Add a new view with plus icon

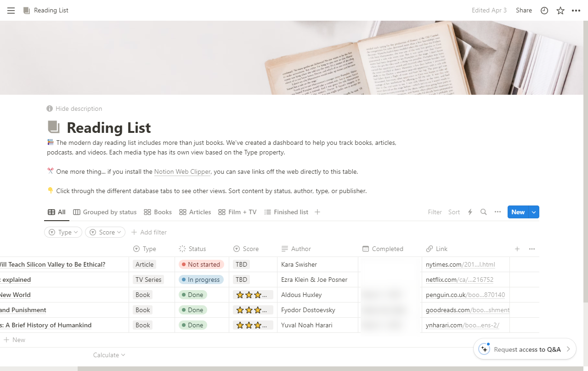click(x=317, y=212)
